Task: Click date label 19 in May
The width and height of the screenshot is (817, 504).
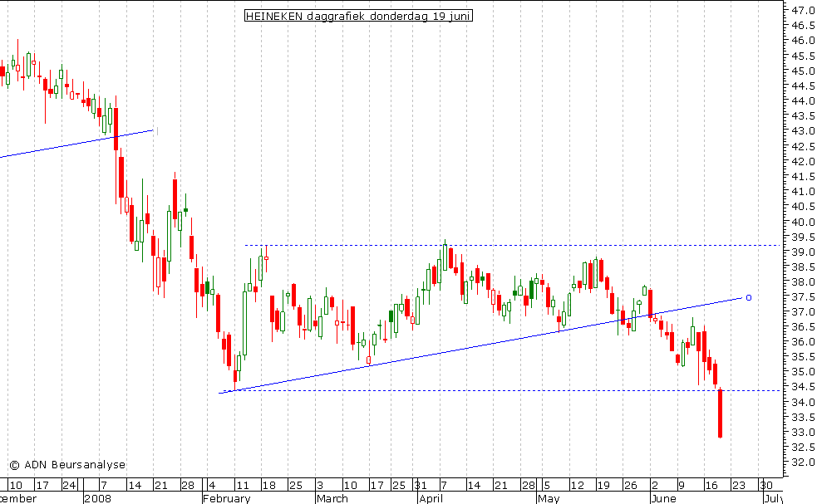Action: click(x=603, y=485)
